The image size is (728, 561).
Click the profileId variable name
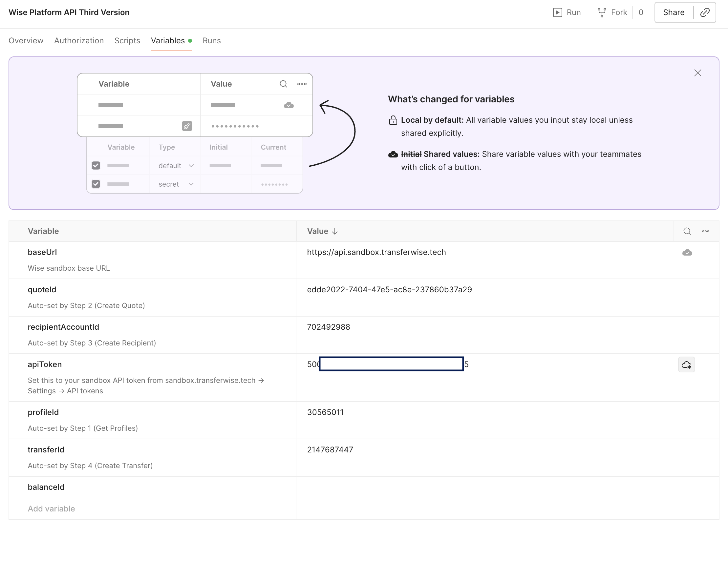point(43,412)
